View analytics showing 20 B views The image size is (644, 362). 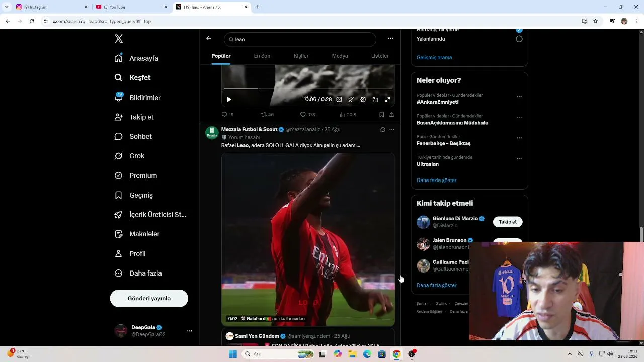coord(348,115)
